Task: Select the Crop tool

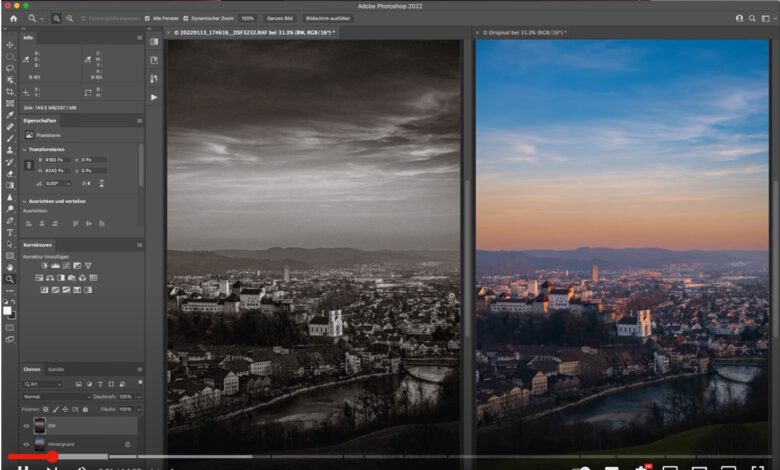Action: (x=10, y=92)
